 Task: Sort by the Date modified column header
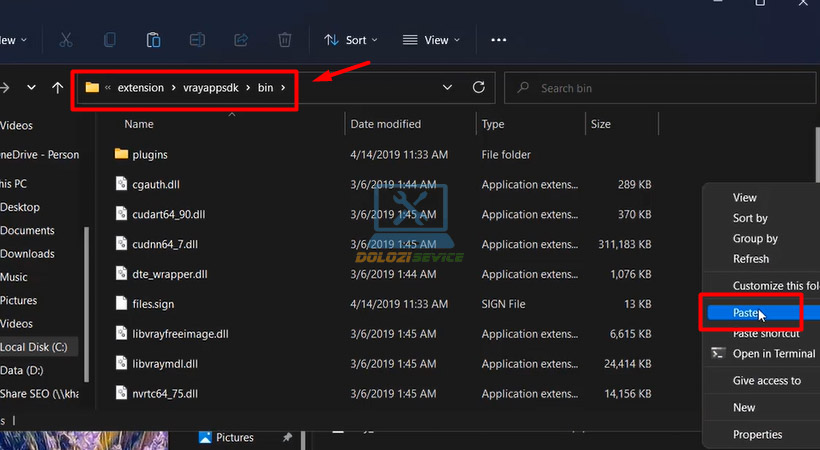(385, 125)
